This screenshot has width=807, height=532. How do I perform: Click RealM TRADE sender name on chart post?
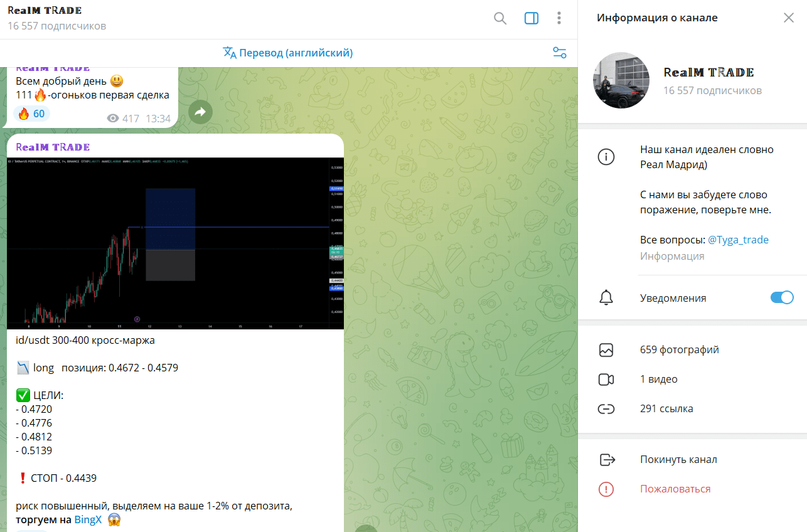click(53, 147)
